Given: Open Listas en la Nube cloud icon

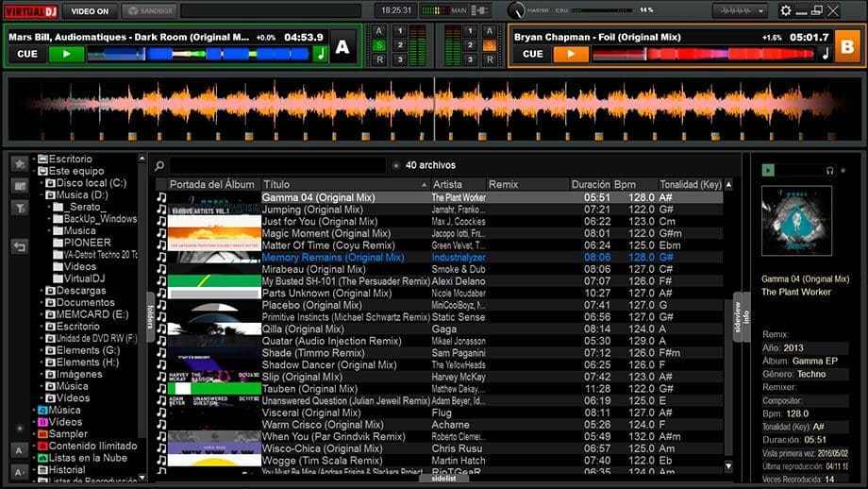Looking at the screenshot, I should coord(42,458).
